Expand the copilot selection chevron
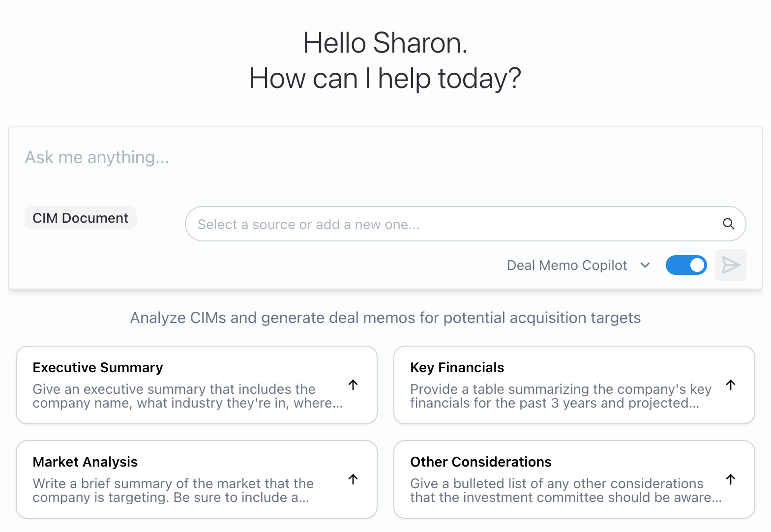The height and width of the screenshot is (532, 771). (645, 265)
